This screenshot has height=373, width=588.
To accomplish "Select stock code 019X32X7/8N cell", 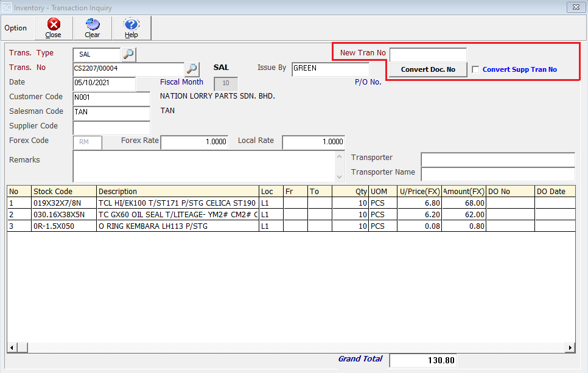I will point(64,203).
